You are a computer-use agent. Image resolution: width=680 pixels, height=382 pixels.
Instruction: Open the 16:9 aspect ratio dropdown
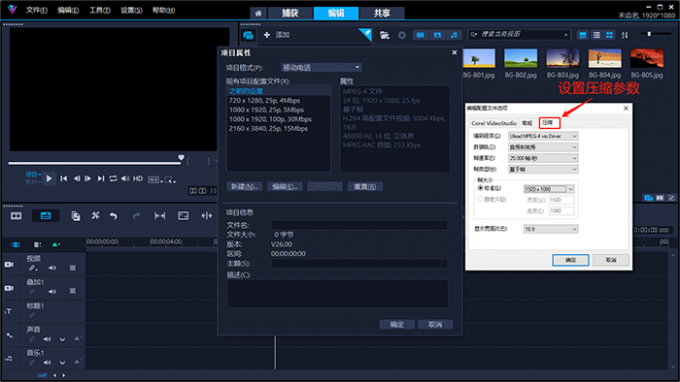pos(551,229)
